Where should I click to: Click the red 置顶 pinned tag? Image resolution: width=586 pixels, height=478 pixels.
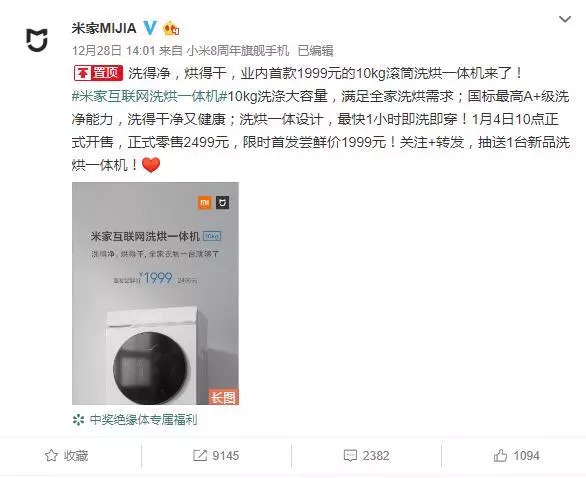pos(99,73)
